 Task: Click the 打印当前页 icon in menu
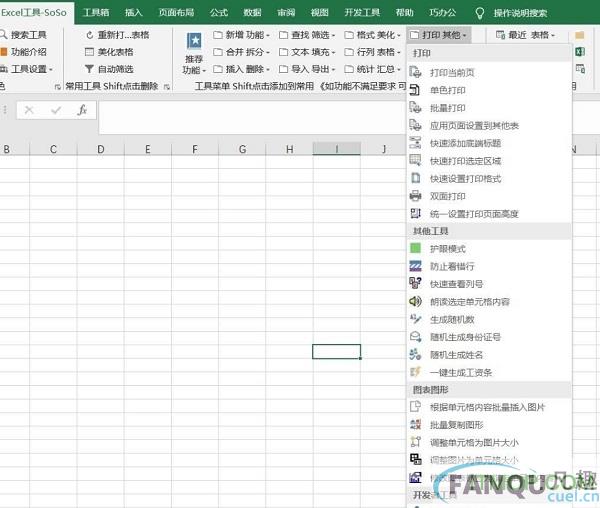[415, 72]
